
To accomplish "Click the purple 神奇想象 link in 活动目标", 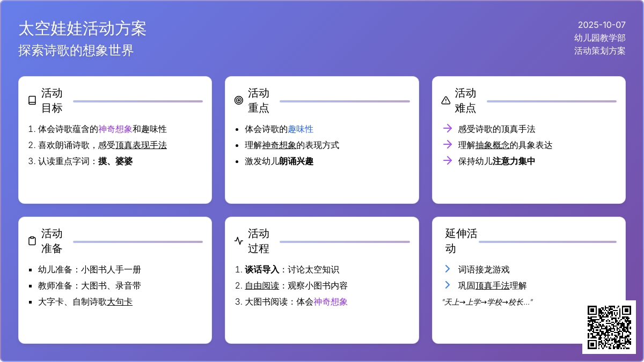I will pyautogui.click(x=115, y=129).
